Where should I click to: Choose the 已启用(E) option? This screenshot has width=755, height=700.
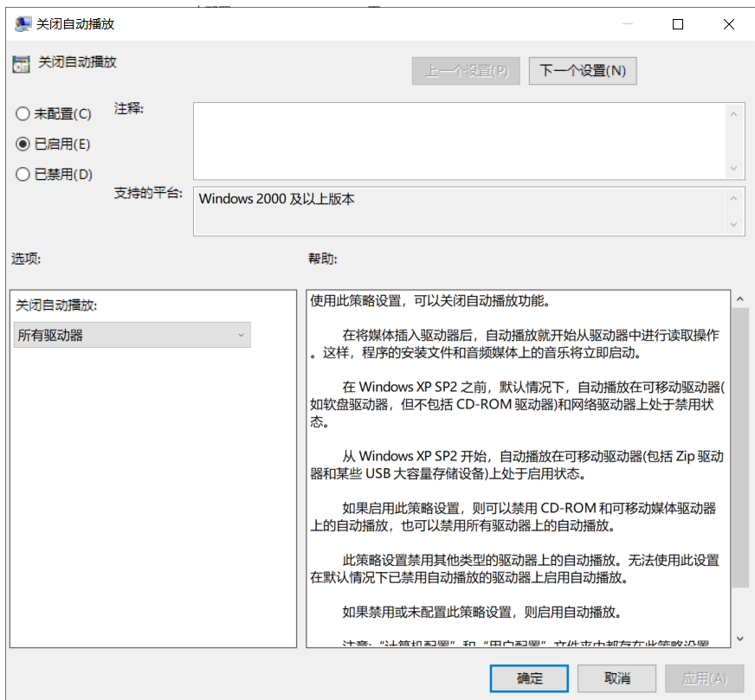coord(23,144)
